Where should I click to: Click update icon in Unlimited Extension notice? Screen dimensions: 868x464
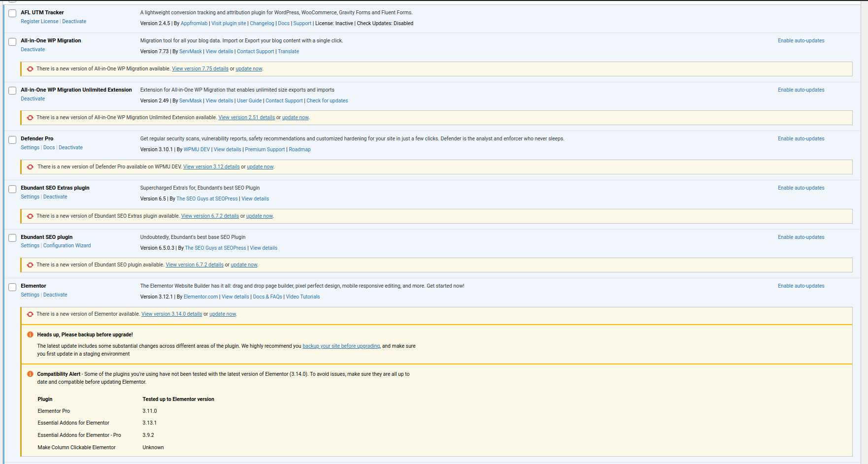(30, 118)
